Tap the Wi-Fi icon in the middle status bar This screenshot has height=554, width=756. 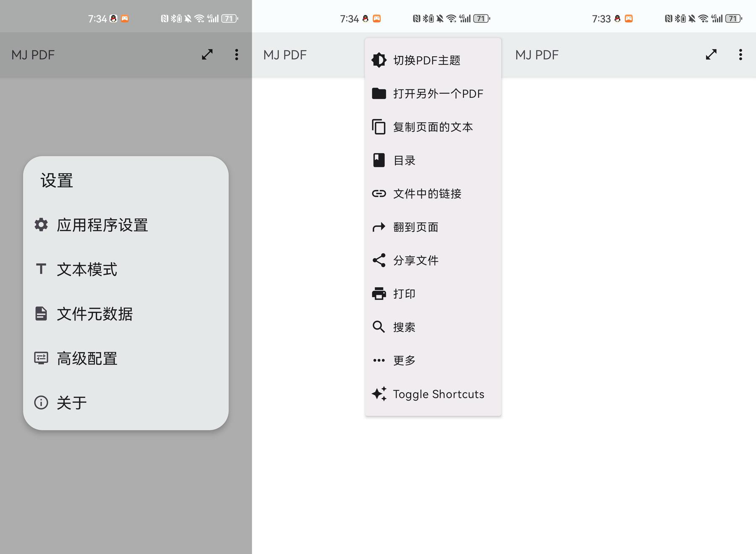pos(451,18)
